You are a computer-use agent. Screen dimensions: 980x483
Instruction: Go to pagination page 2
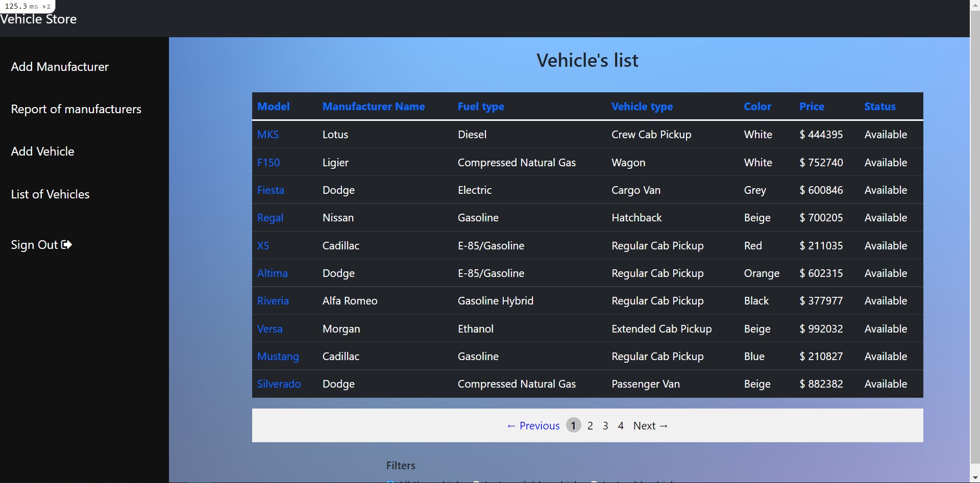point(590,426)
